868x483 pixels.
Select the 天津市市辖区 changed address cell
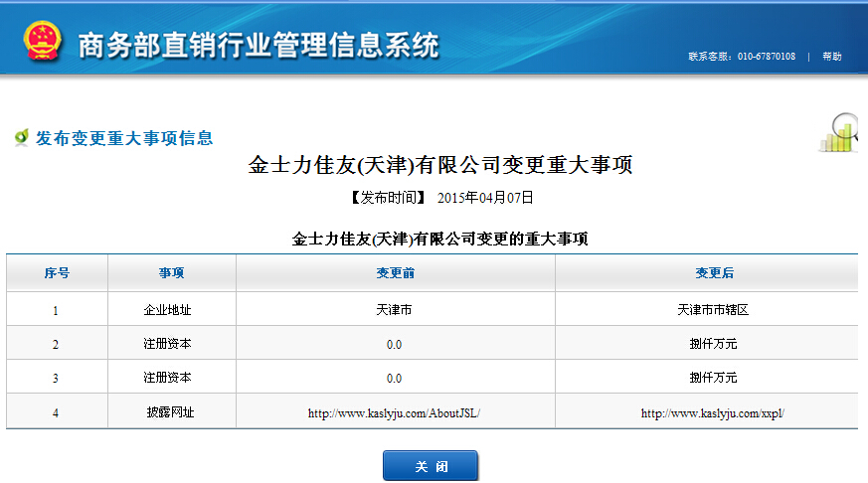[x=713, y=310]
